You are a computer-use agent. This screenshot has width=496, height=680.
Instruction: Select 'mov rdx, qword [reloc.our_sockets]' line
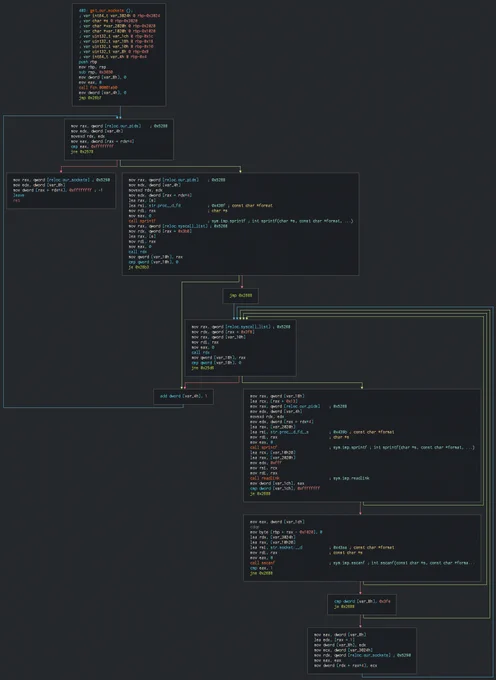point(362,655)
